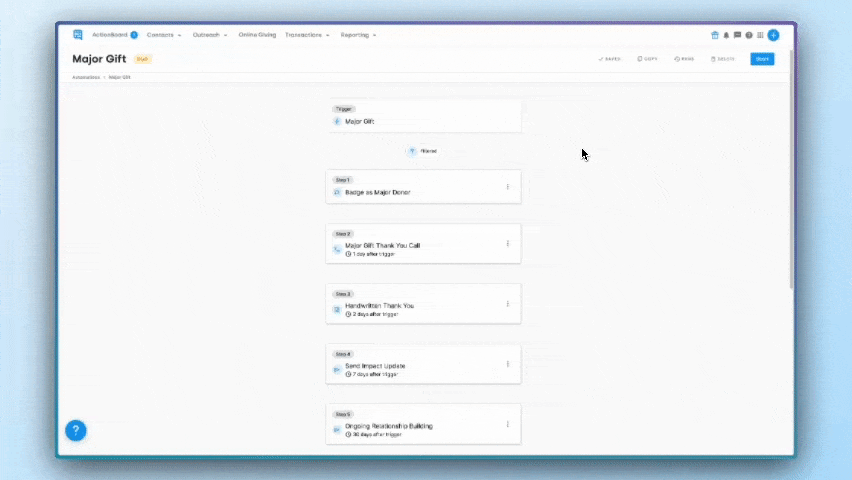Click the icon on Step 5 card
Screen dimensions: 852x480
[x=337, y=430]
